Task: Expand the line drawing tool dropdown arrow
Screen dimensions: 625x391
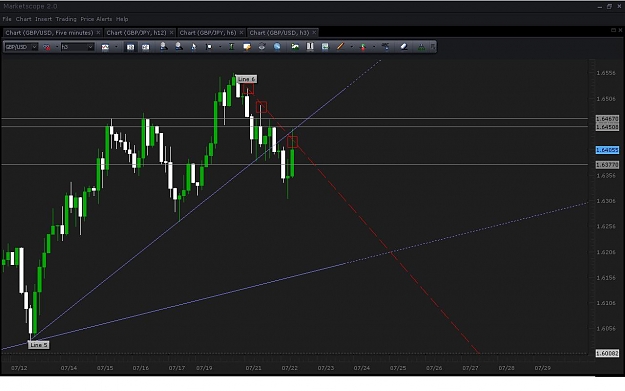Action: pyautogui.click(x=352, y=47)
